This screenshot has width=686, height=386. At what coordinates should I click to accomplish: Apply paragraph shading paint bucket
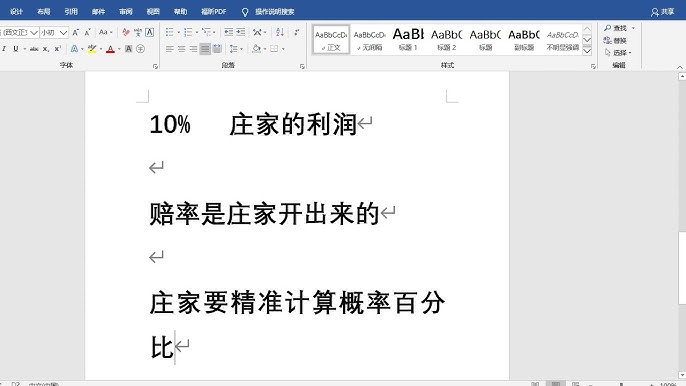point(257,49)
